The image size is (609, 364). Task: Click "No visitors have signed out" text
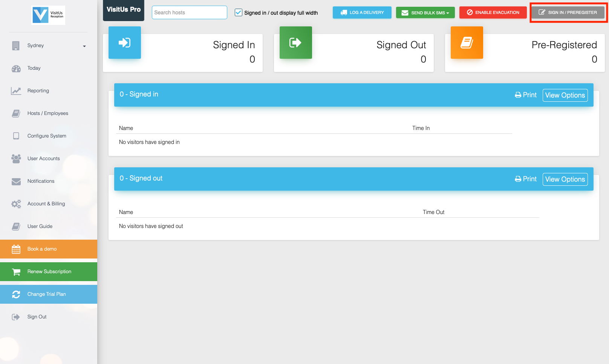click(151, 226)
